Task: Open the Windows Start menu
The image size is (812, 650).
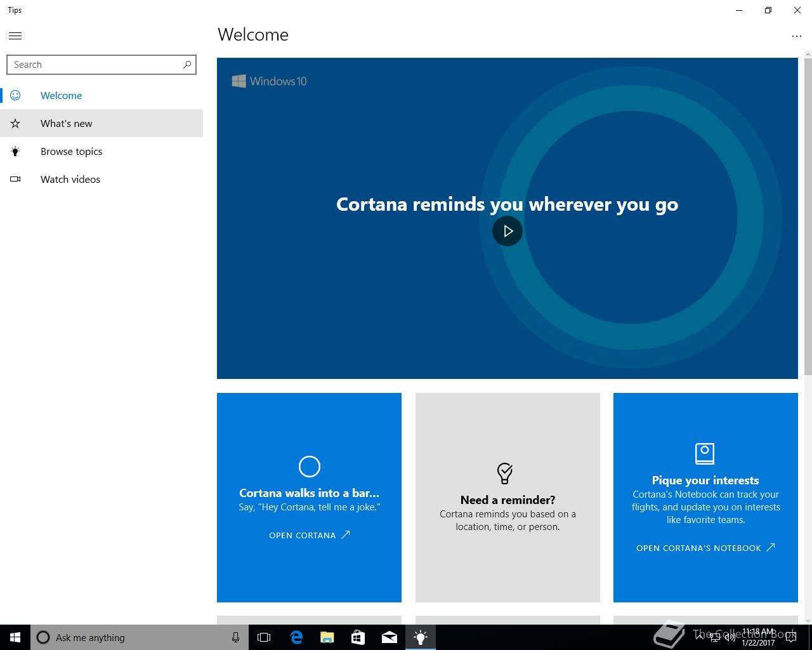Action: point(15,637)
